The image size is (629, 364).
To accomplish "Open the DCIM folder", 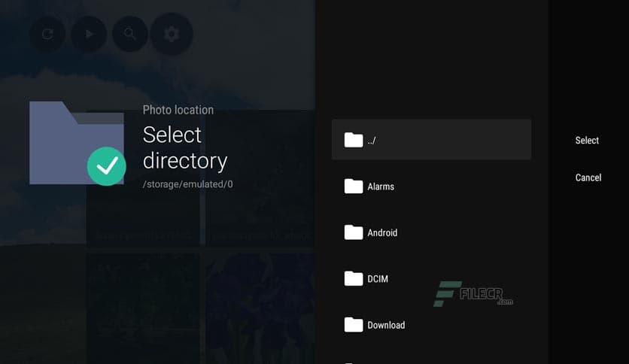I will pyautogui.click(x=431, y=278).
